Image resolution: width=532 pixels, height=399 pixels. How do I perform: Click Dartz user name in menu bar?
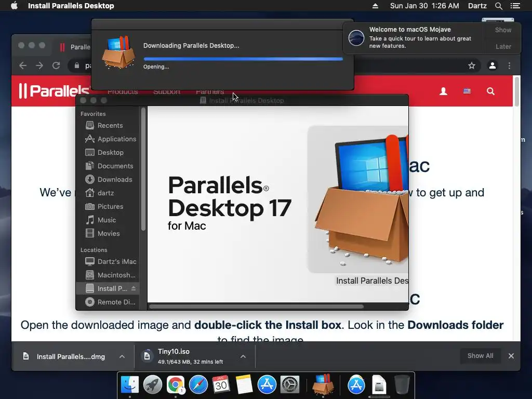click(477, 6)
